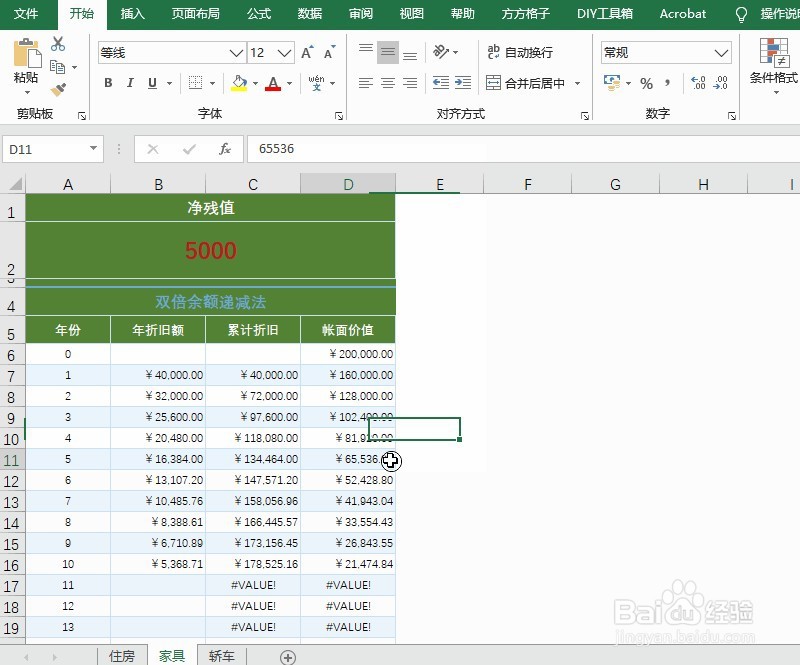Click the wén phonetic guide icon
The height and width of the screenshot is (665, 800).
click(316, 82)
